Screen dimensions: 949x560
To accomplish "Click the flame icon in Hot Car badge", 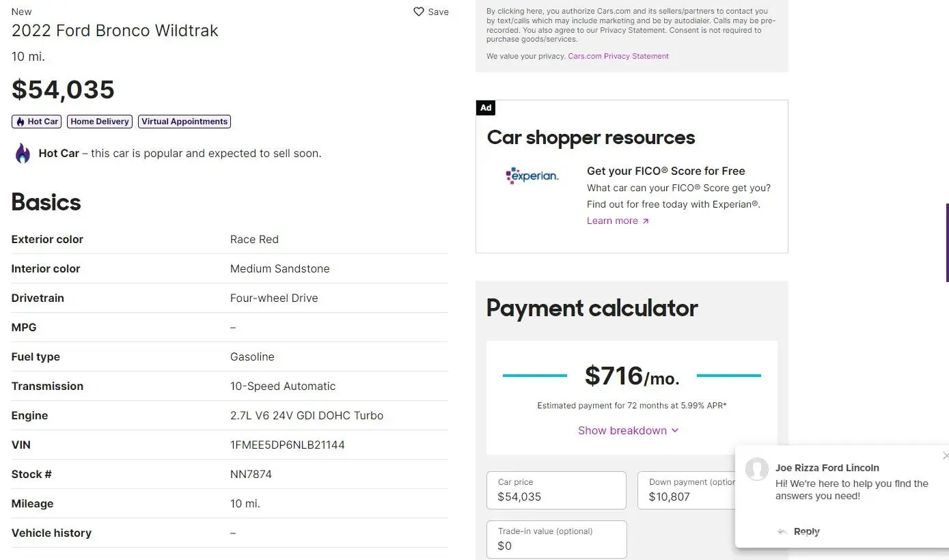I will coord(20,122).
